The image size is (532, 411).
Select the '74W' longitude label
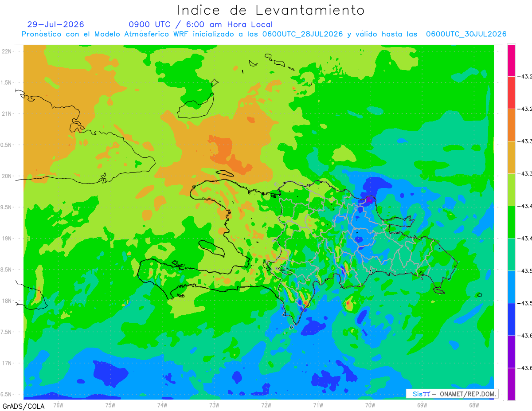point(162,405)
